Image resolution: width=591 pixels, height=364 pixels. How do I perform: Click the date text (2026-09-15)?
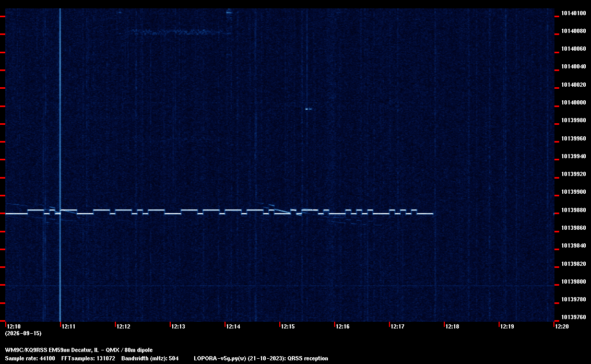23,333
